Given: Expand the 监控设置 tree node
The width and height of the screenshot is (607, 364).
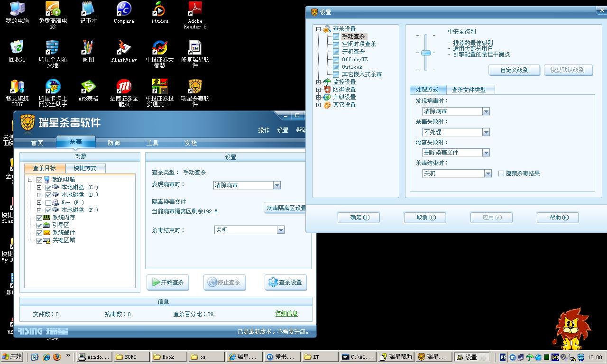Looking at the screenshot, I should (319, 82).
